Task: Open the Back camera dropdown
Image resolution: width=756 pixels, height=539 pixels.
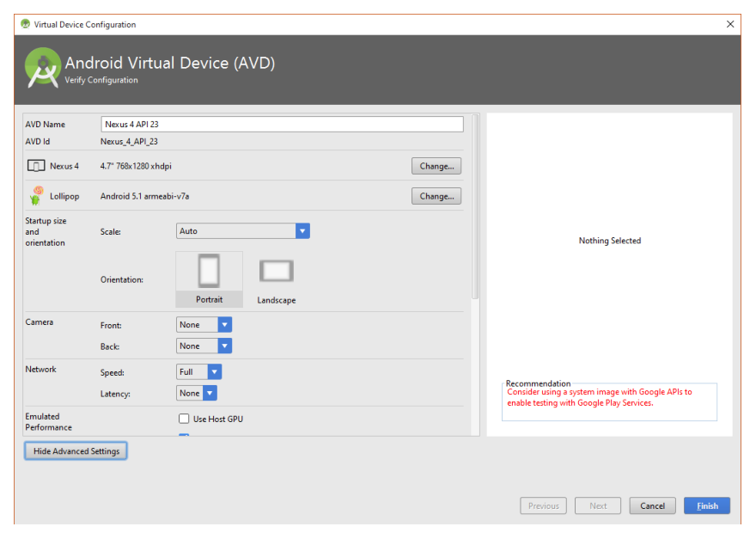Action: [204, 346]
